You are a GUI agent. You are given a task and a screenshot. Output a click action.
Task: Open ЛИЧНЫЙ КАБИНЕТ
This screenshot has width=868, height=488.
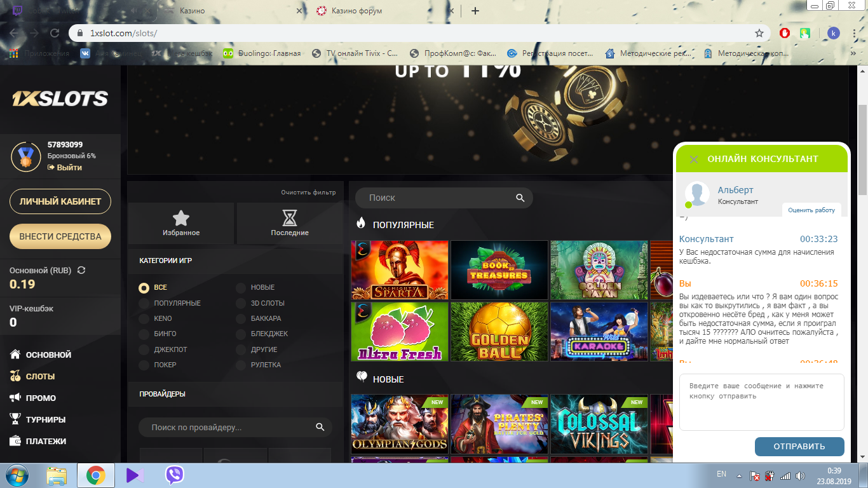(60, 201)
